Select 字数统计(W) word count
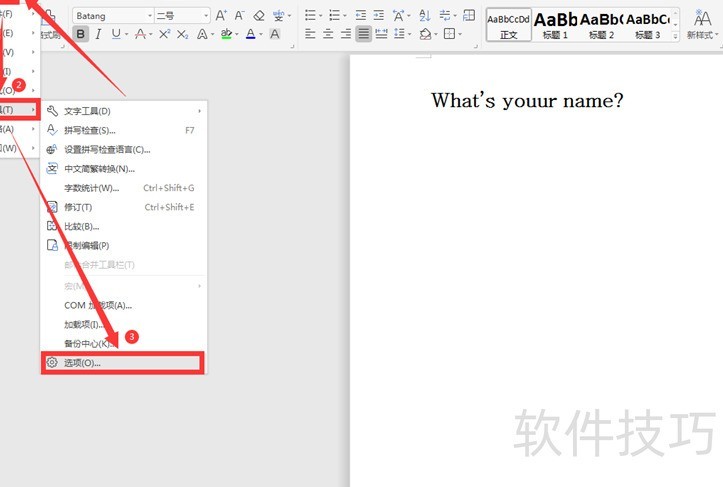 pos(124,188)
